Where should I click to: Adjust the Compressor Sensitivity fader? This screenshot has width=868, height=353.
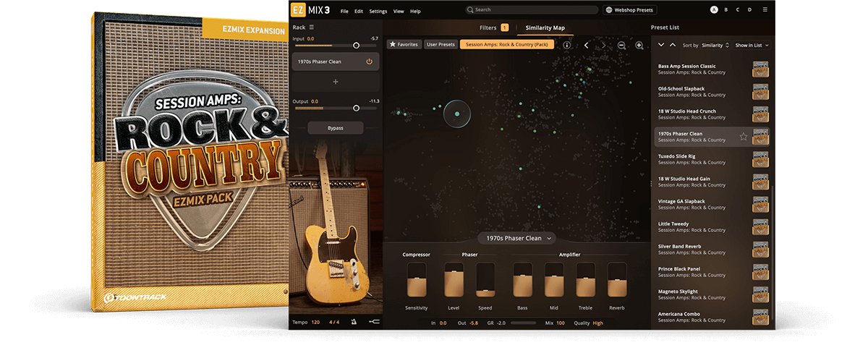[x=417, y=280]
